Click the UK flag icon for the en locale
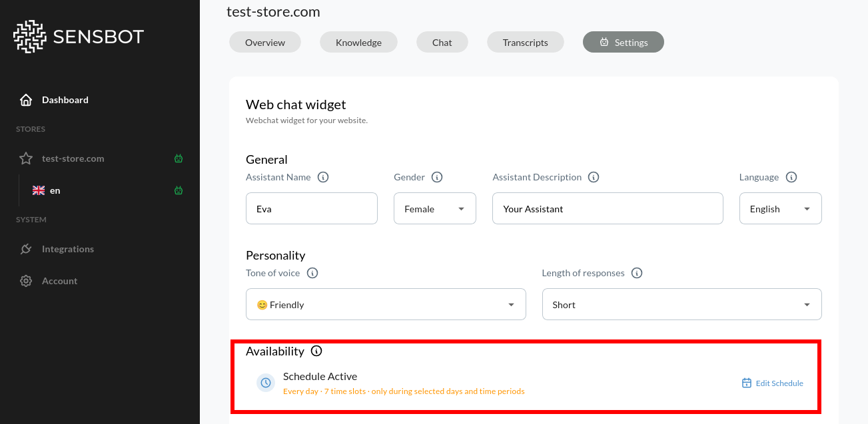This screenshot has height=424, width=868. (39, 190)
